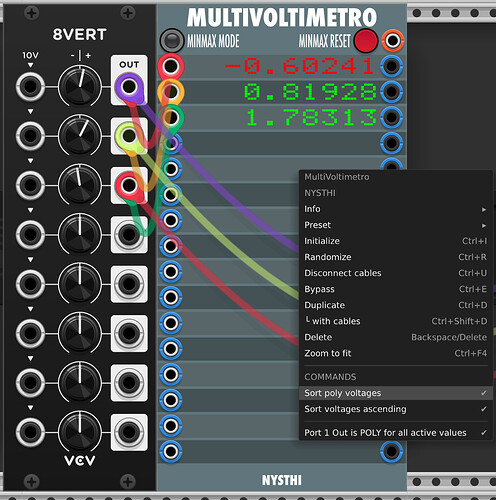The width and height of the screenshot is (496, 500).
Task: Click the purple-cabled OUT jack on 8VERT
Action: [x=129, y=87]
